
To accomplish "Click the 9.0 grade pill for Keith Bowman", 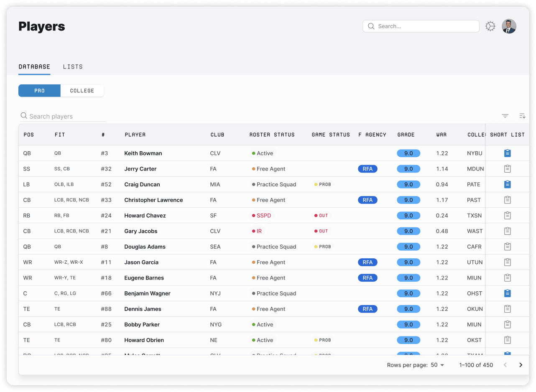I will click(x=408, y=153).
